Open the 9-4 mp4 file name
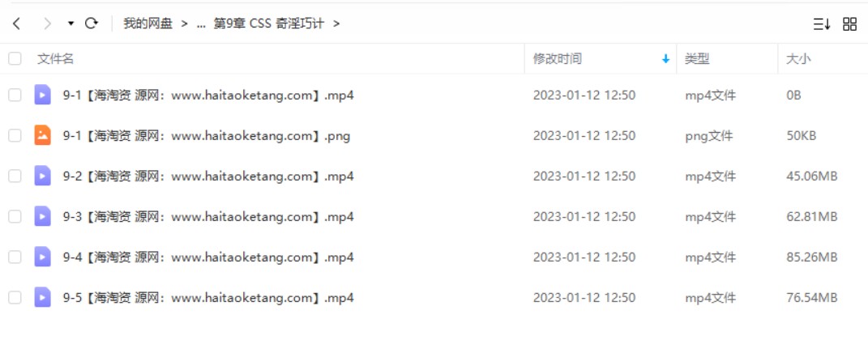Viewport: 868px width, 353px height. [208, 257]
